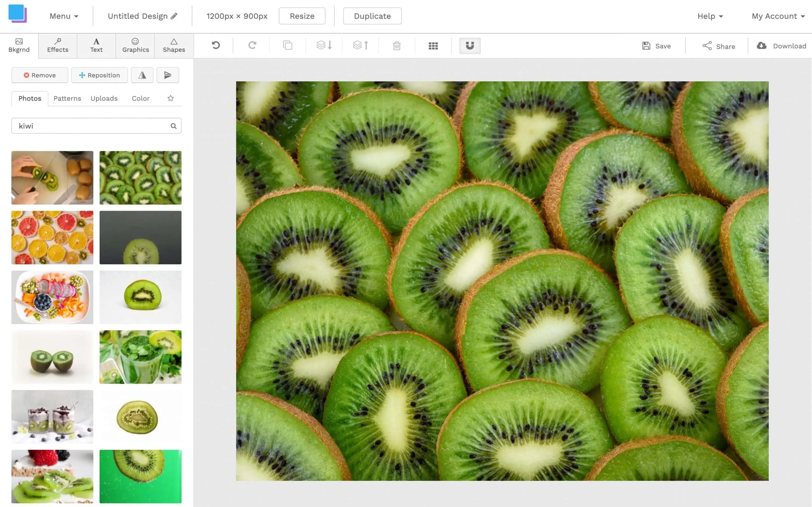Click the bring forward layer icon
Viewport: 812px width, 507px height.
(360, 46)
